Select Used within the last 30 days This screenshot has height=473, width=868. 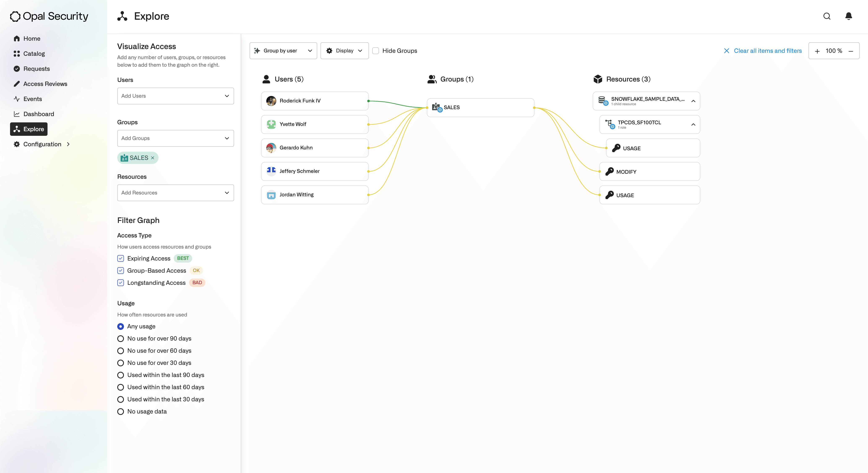coord(121,399)
